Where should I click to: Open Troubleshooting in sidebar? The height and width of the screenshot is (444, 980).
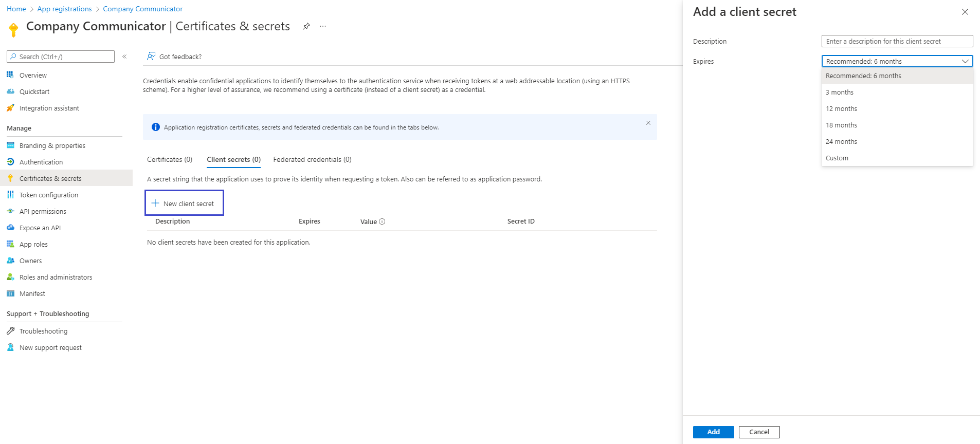(43, 331)
